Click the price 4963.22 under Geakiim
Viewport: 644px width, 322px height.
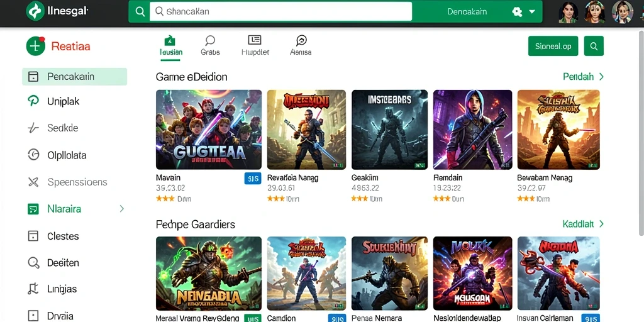coord(365,188)
